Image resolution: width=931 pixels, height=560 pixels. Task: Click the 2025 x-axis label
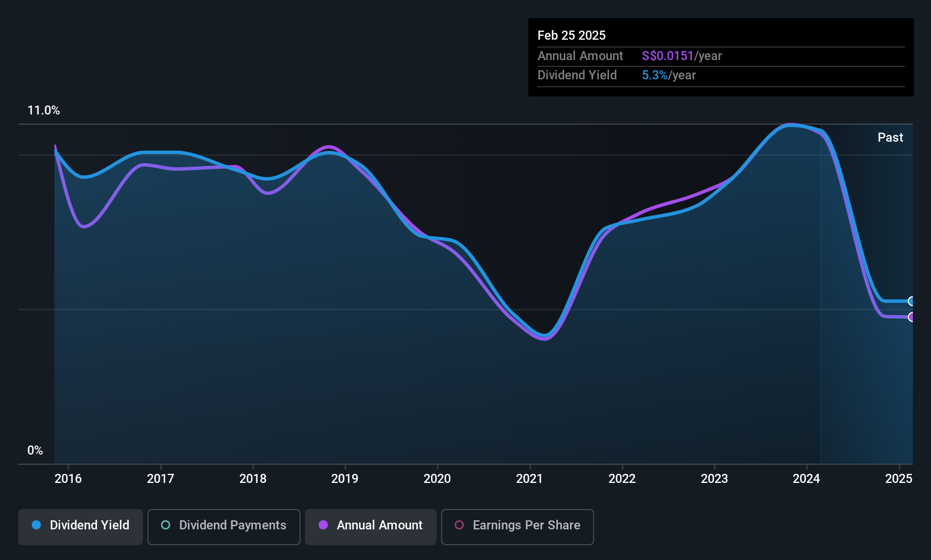pyautogui.click(x=899, y=478)
